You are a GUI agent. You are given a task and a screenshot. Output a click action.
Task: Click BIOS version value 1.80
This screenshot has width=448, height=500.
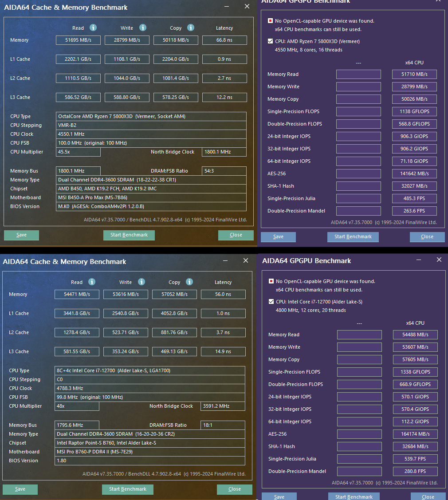[150, 461]
